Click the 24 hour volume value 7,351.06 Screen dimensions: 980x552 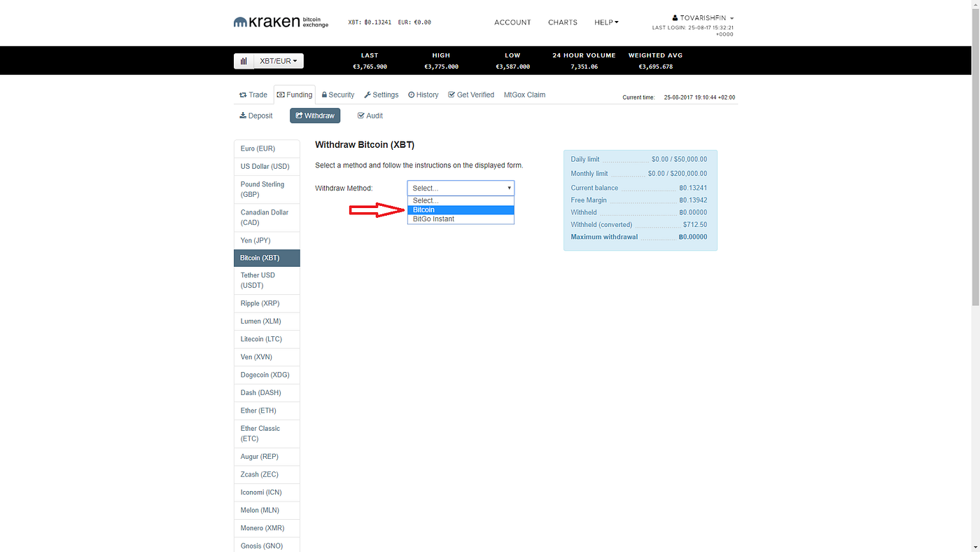(x=584, y=67)
